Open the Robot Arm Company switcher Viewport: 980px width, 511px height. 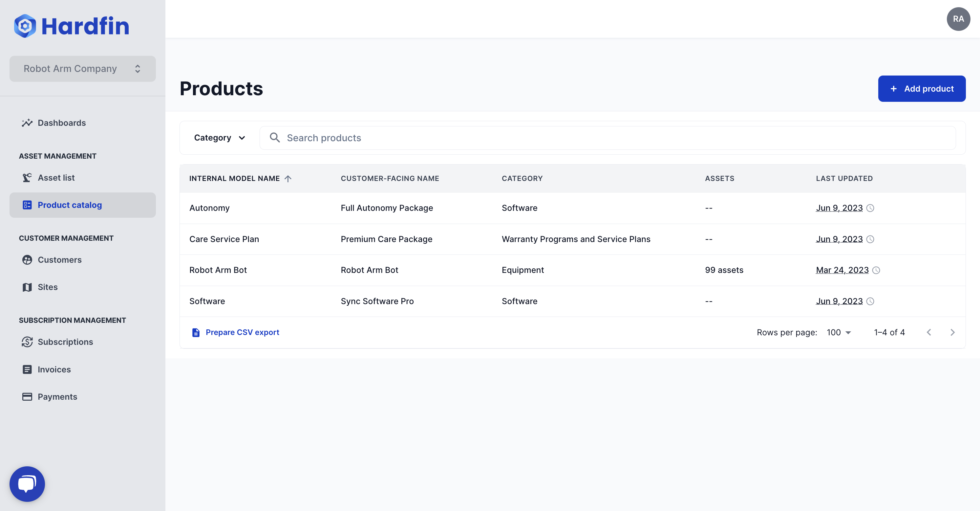tap(83, 69)
